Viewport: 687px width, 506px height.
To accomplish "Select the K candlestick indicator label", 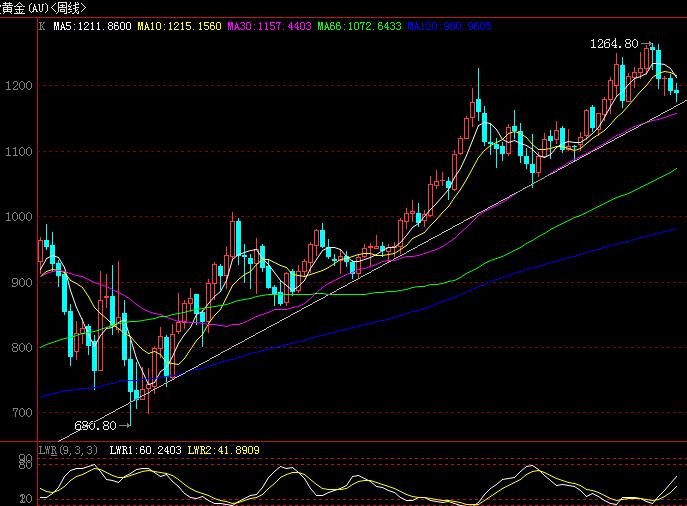I will click(41, 28).
